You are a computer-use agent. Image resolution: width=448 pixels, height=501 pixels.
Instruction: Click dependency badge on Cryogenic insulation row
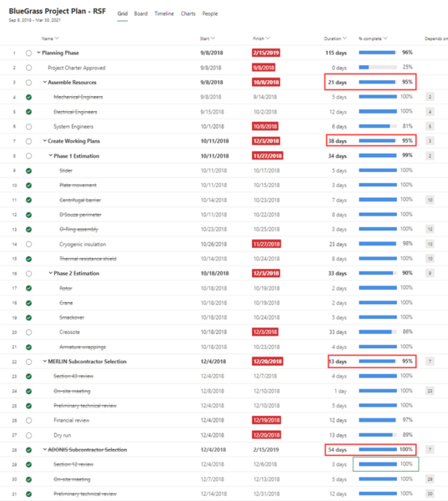pos(430,244)
